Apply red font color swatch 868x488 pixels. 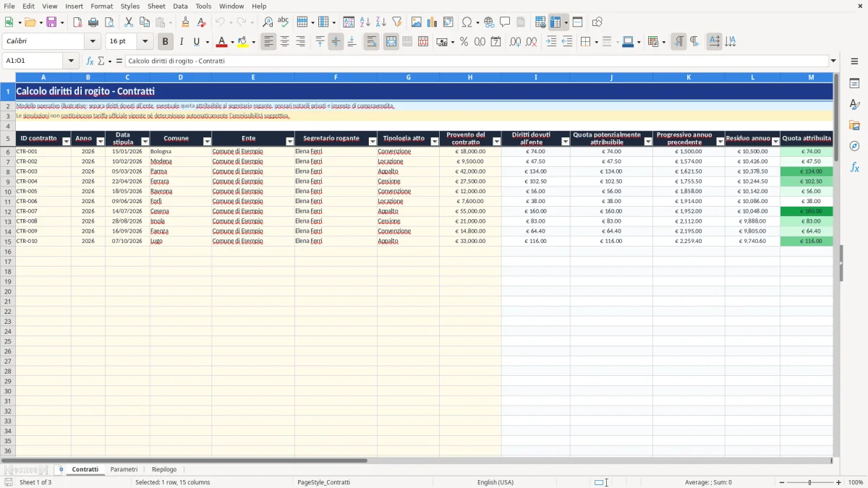(222, 42)
